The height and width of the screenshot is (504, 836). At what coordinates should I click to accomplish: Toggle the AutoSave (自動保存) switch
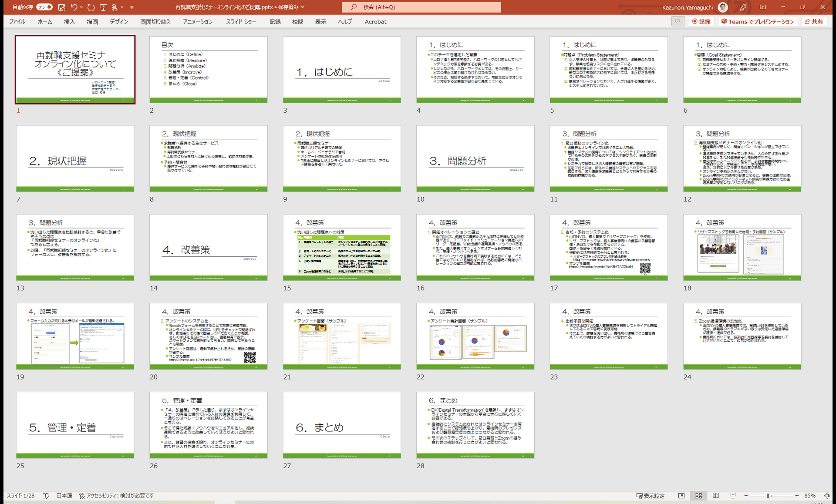pos(44,7)
